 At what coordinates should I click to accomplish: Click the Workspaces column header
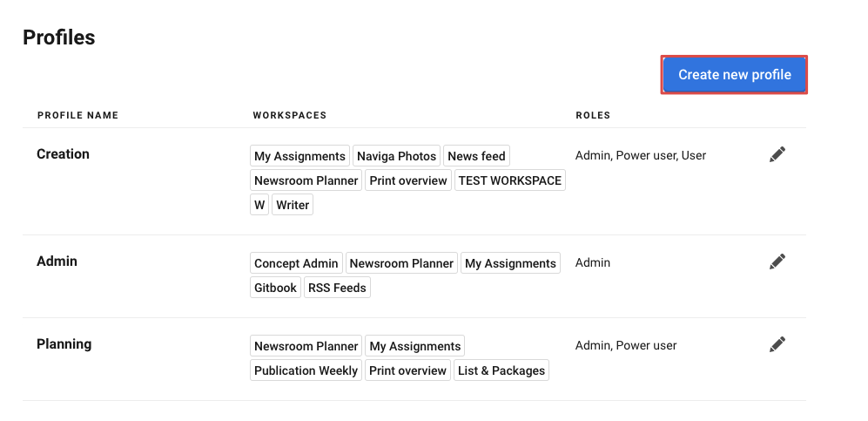[290, 115]
